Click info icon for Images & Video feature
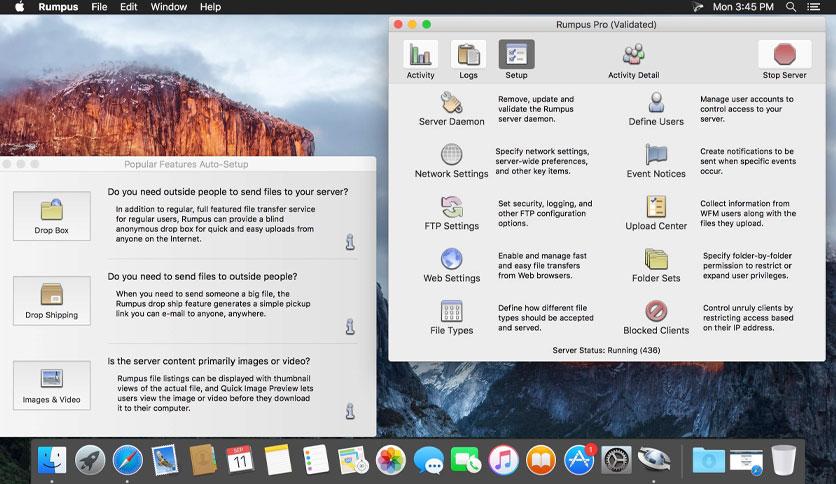836x484 pixels. [350, 411]
